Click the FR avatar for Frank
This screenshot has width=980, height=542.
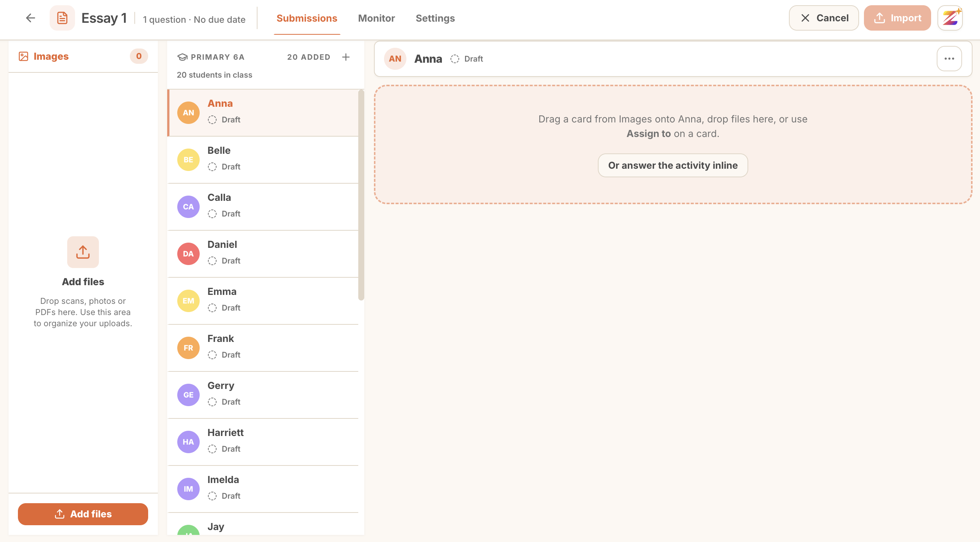click(x=188, y=348)
